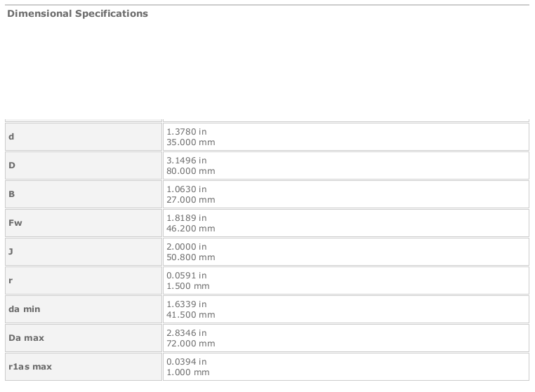
Task: Select the 'D' outer diameter label
Action: coord(12,165)
